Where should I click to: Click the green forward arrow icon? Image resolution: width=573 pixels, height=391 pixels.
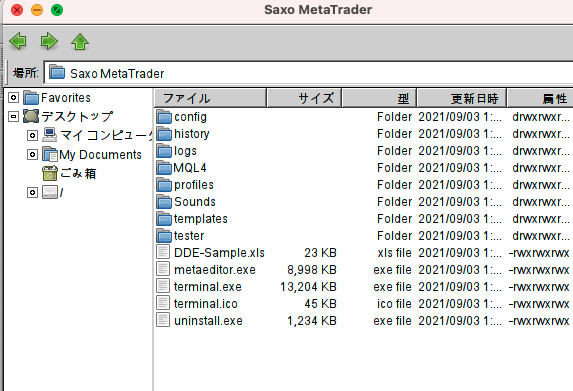[49, 41]
